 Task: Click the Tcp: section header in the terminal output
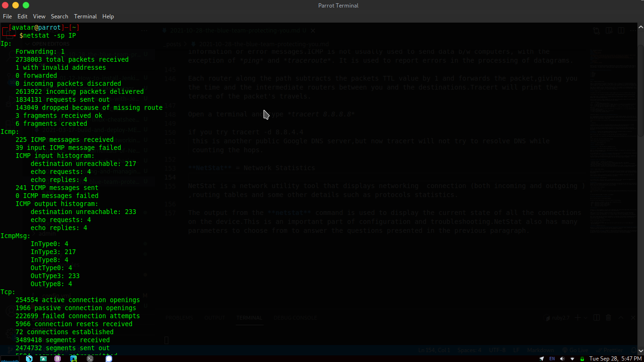[x=8, y=292]
